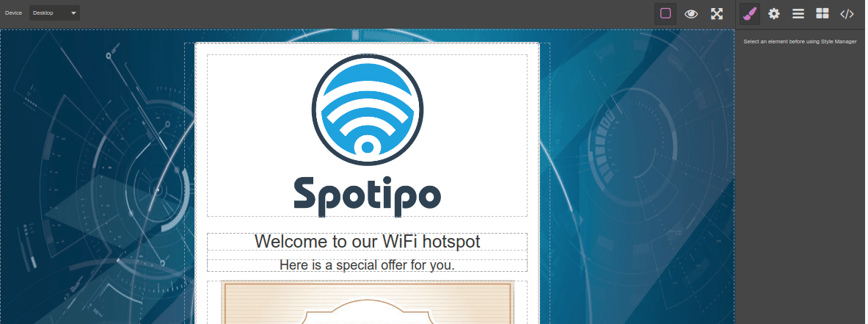Open blocks grid panel
Image resolution: width=868 pixels, height=324 pixels.
coord(823,14)
